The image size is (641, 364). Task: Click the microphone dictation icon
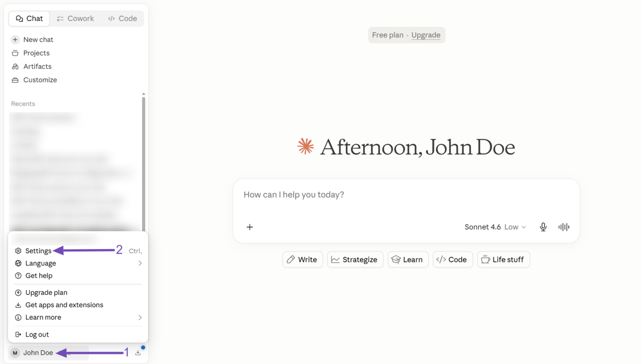(543, 227)
